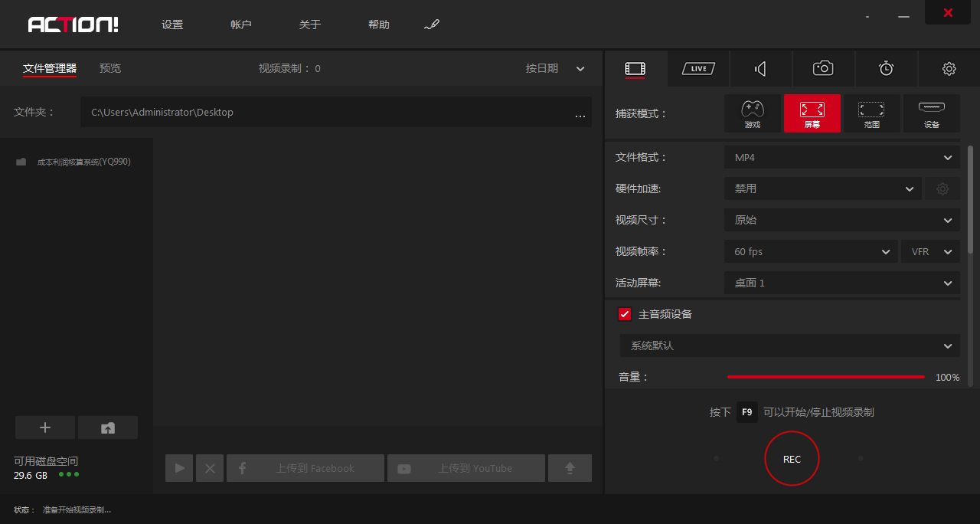Open the 设置 menu
The width and height of the screenshot is (980, 524).
(172, 25)
